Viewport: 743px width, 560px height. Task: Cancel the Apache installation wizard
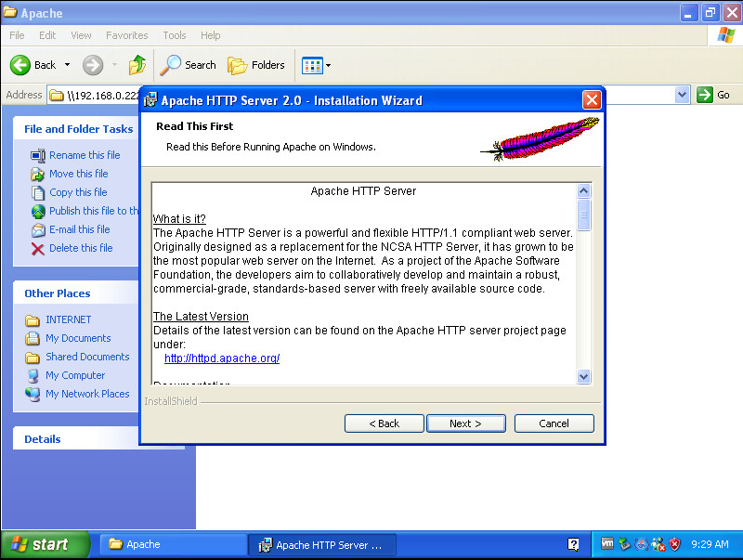(554, 423)
